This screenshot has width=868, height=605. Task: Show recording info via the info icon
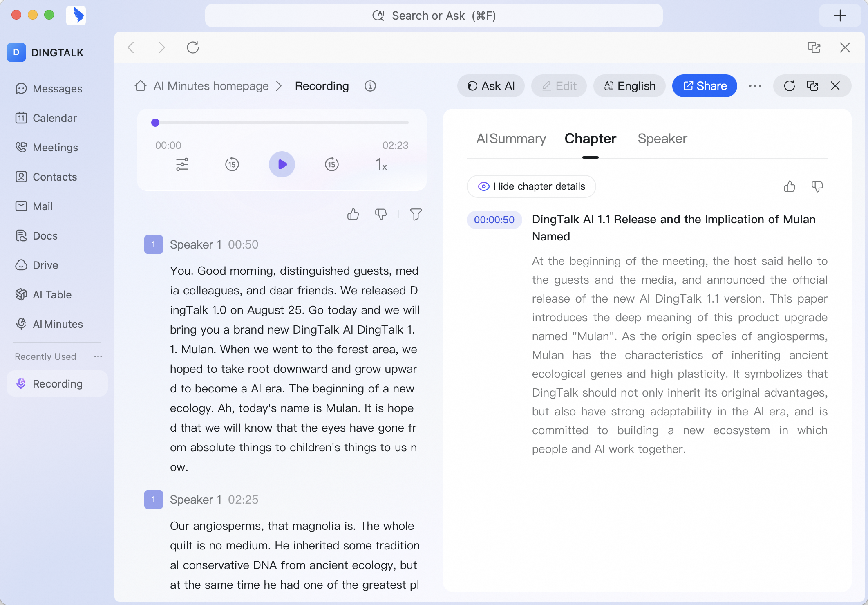coord(370,86)
